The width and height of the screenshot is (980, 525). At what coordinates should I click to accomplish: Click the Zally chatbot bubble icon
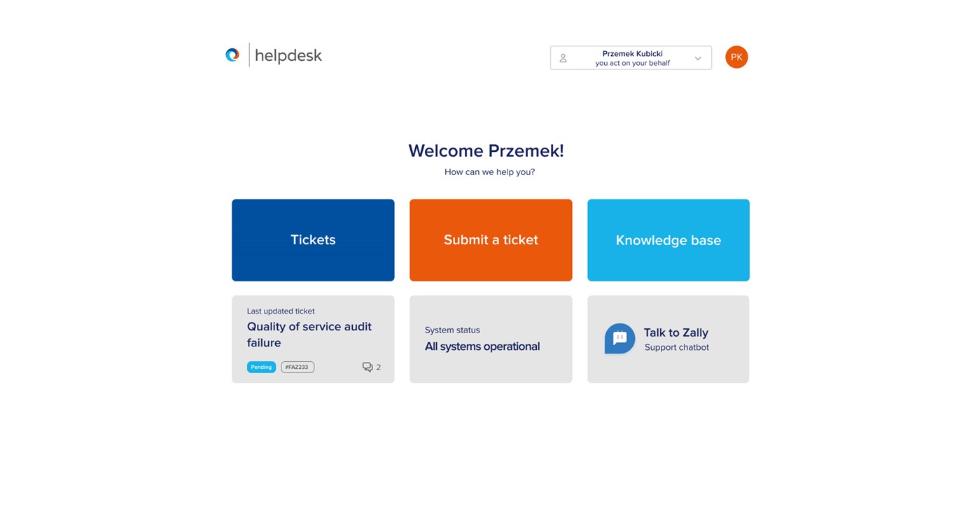(619, 339)
